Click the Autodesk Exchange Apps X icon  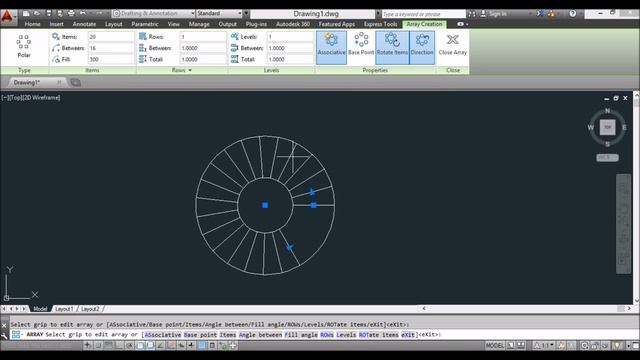[x=540, y=13]
